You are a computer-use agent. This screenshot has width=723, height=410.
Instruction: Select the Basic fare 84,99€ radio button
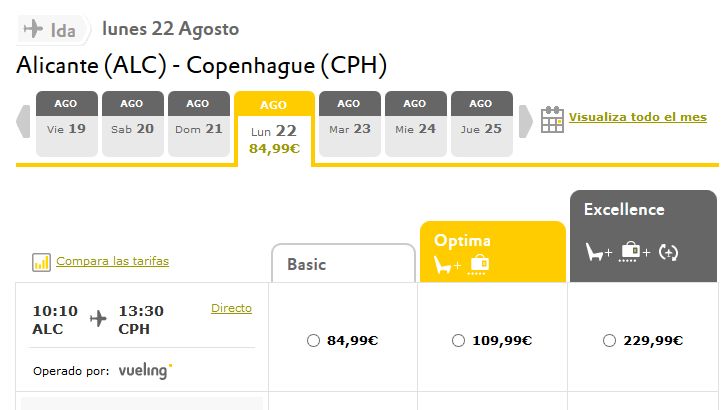coord(313,341)
